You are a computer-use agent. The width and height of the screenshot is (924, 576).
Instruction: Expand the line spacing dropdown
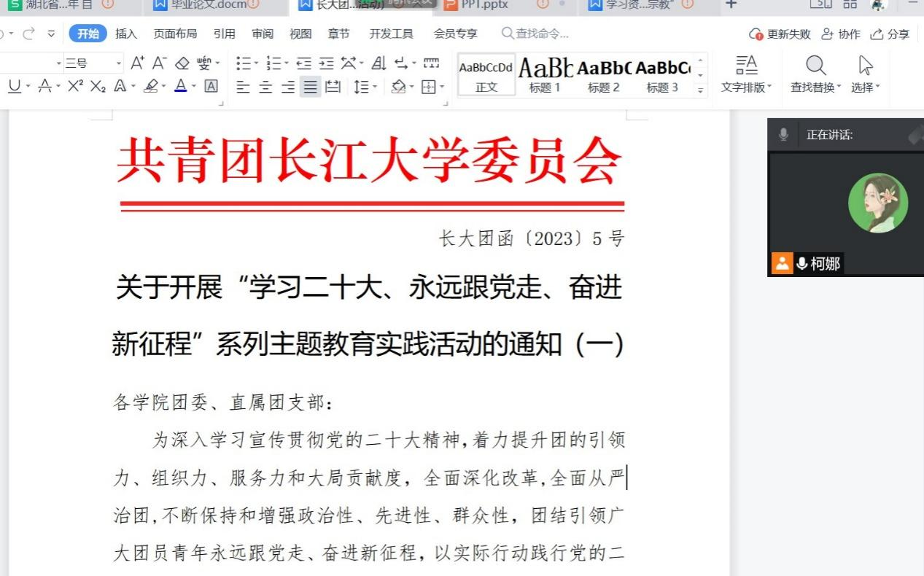(375, 87)
